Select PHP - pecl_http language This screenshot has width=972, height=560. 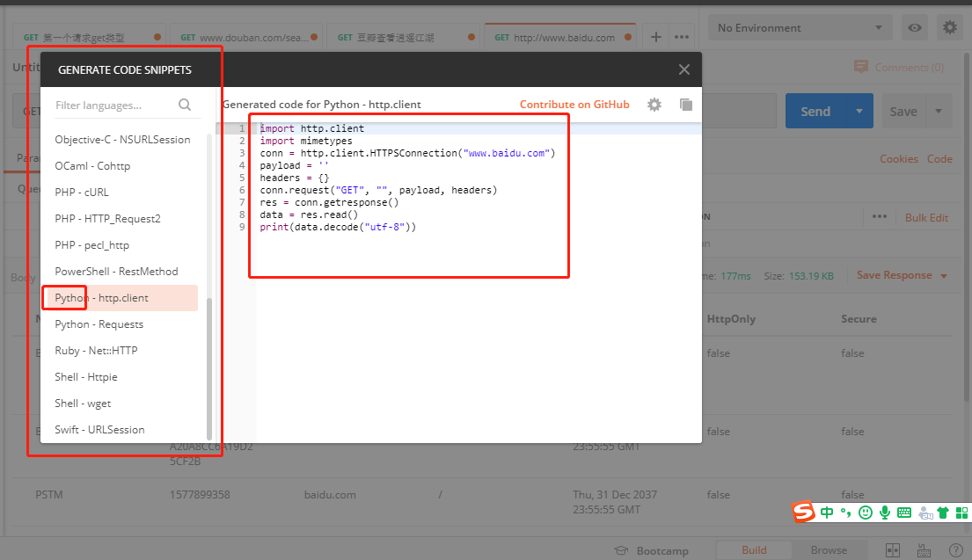coord(122,245)
